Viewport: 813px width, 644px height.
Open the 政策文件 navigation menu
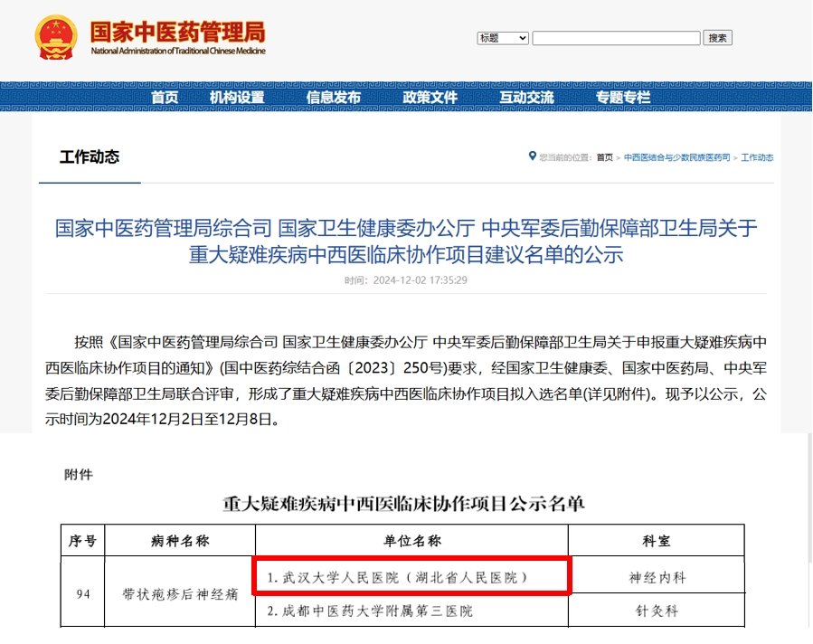(x=430, y=97)
